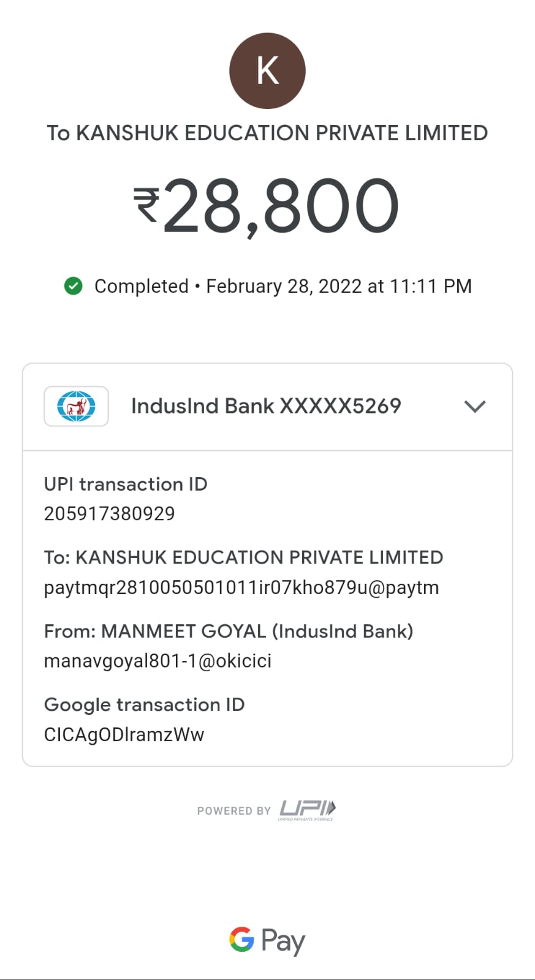Click the From: MANMEET GOYAL line
This screenshot has width=535, height=980.
pyautogui.click(x=229, y=631)
